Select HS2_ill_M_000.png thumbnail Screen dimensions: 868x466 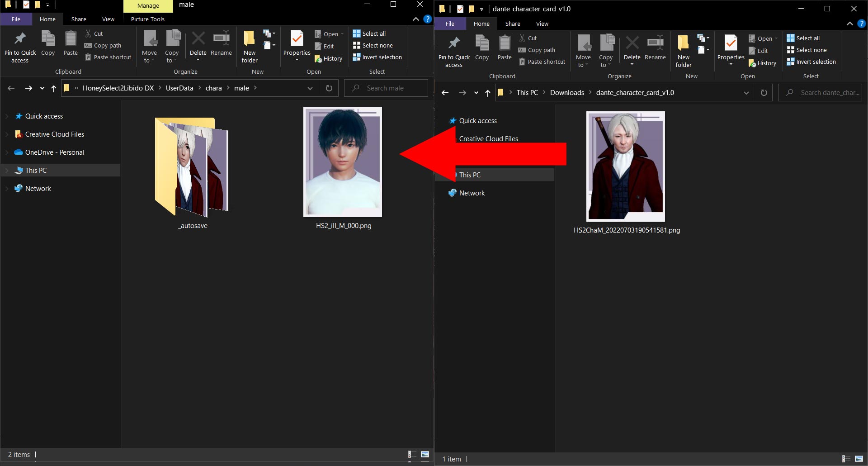coord(343,162)
